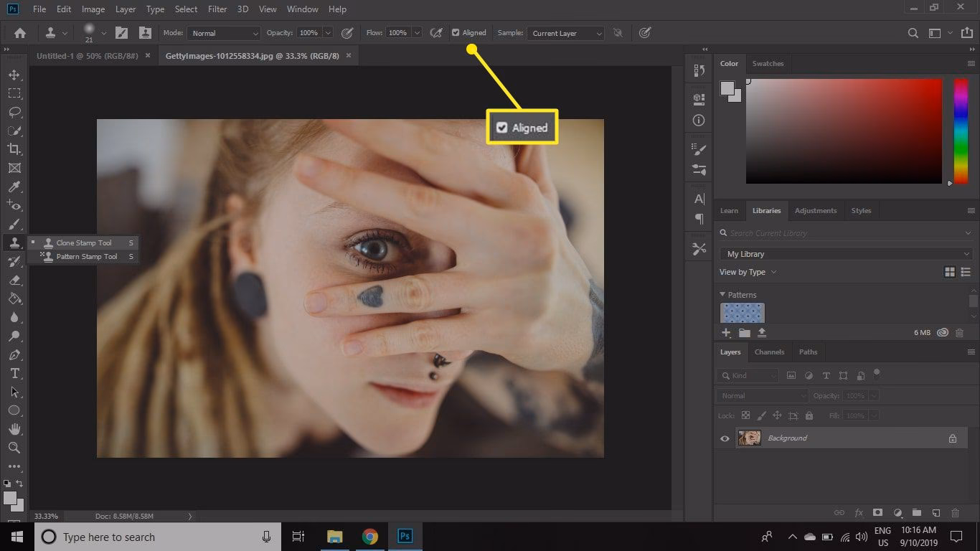The image size is (980, 551).
Task: Select the Hand tool
Action: (14, 429)
